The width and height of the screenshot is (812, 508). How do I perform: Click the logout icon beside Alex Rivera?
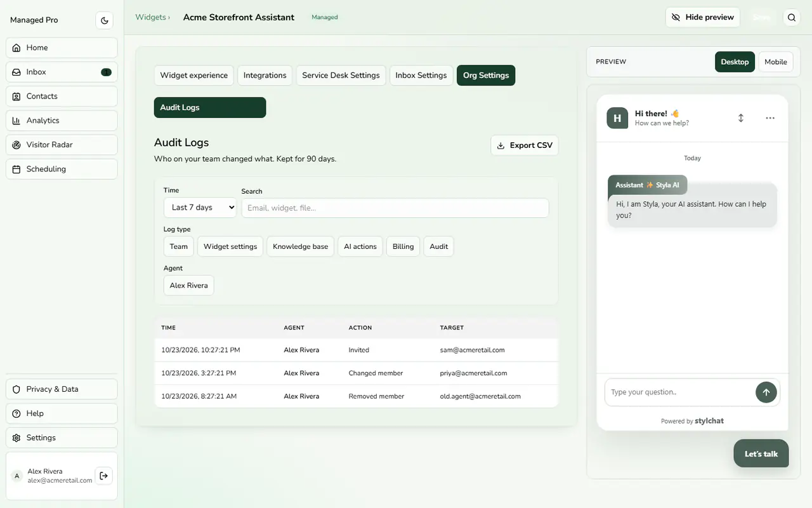104,476
